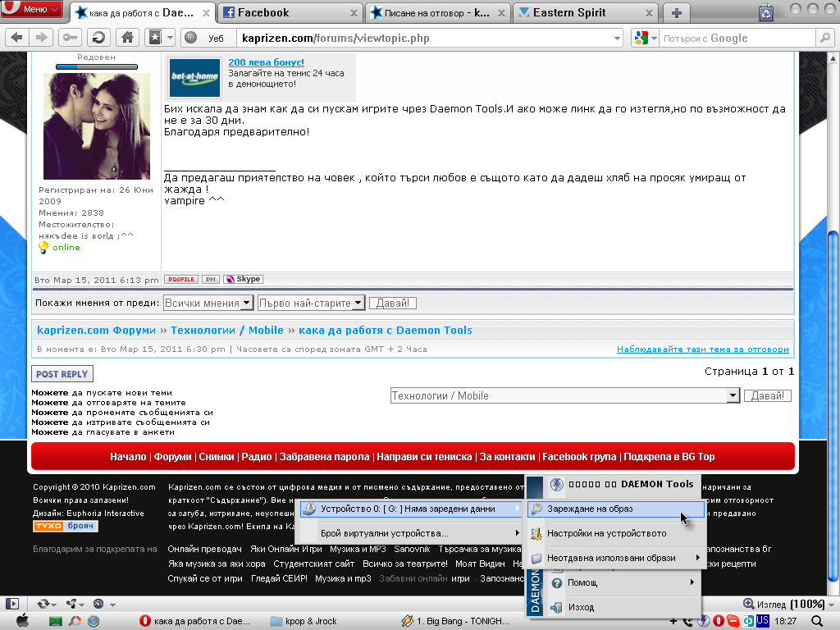
Task: Go to kaprizen.com Форуми breadcrumb link
Action: (97, 330)
